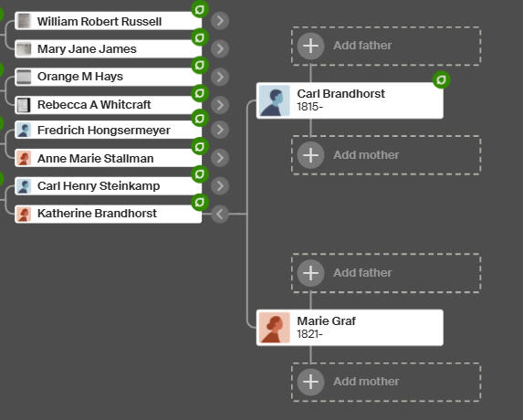This screenshot has height=420, width=523.
Task: Add mother for Carl Brandhorst
Action: pyautogui.click(x=386, y=155)
